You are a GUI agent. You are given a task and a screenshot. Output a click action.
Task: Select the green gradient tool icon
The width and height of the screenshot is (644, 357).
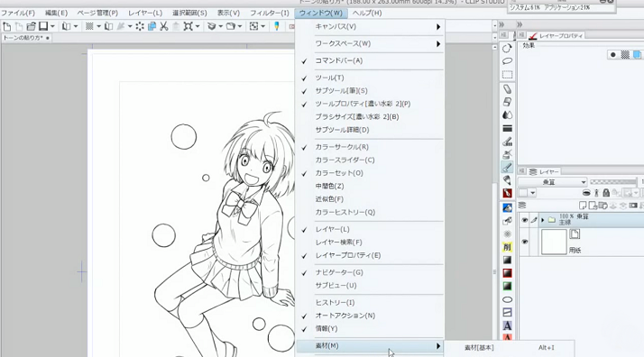click(507, 287)
